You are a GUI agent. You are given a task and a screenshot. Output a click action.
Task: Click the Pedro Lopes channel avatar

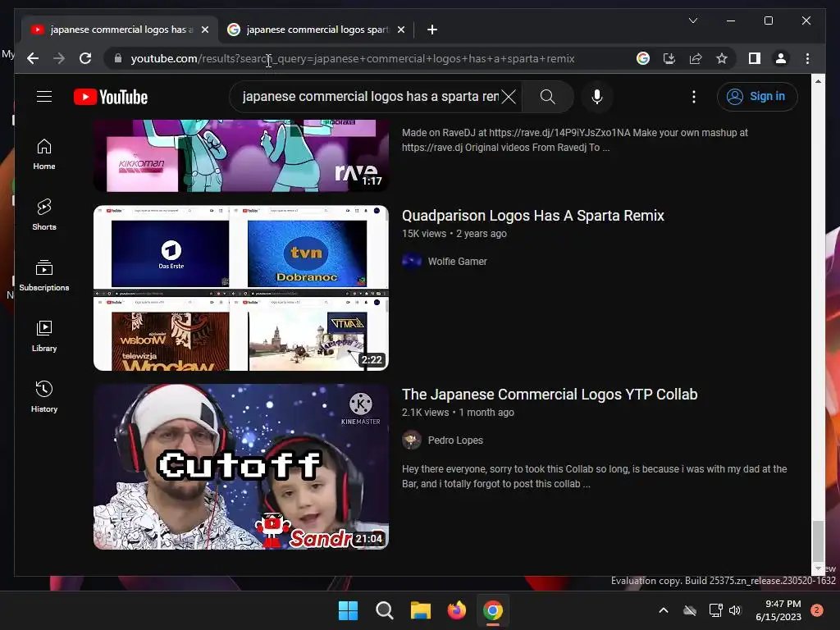click(x=412, y=441)
